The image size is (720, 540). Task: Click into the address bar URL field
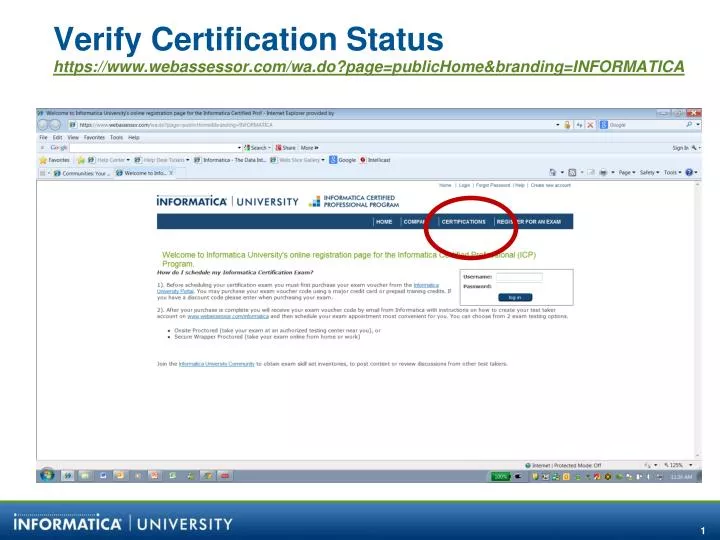tap(312, 125)
